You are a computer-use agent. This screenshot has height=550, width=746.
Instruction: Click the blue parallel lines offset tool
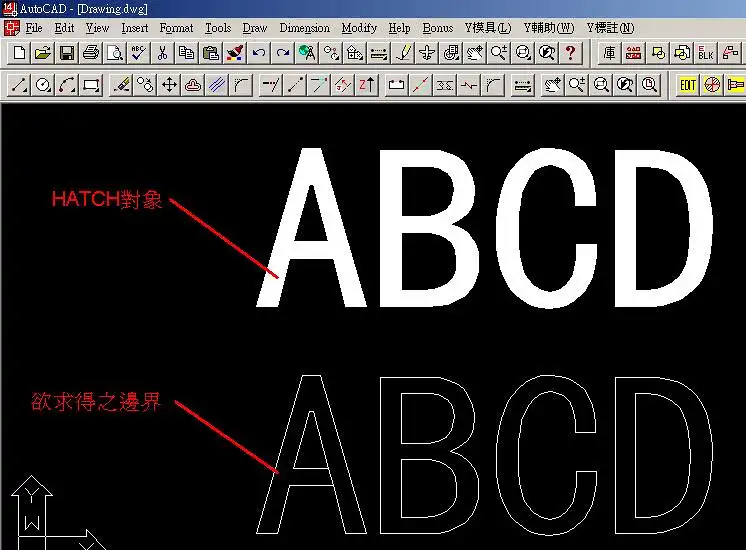click(217, 85)
